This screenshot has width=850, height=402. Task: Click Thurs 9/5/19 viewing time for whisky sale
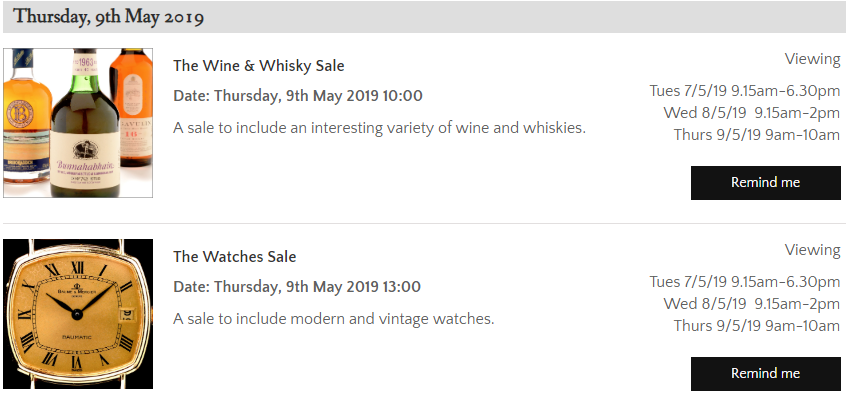(756, 134)
